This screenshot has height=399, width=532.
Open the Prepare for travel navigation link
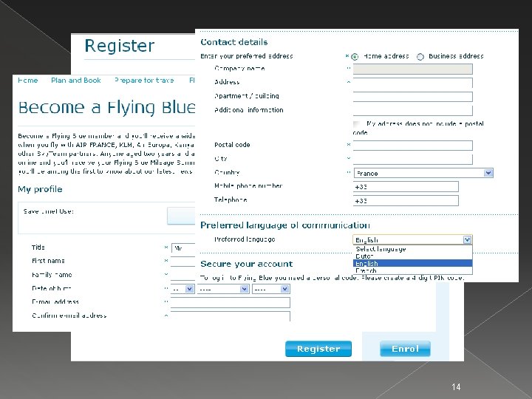click(144, 81)
